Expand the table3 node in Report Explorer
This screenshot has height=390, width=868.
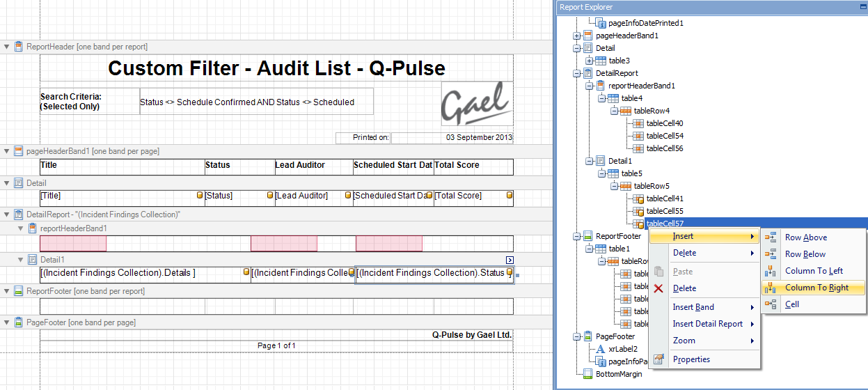(x=589, y=61)
